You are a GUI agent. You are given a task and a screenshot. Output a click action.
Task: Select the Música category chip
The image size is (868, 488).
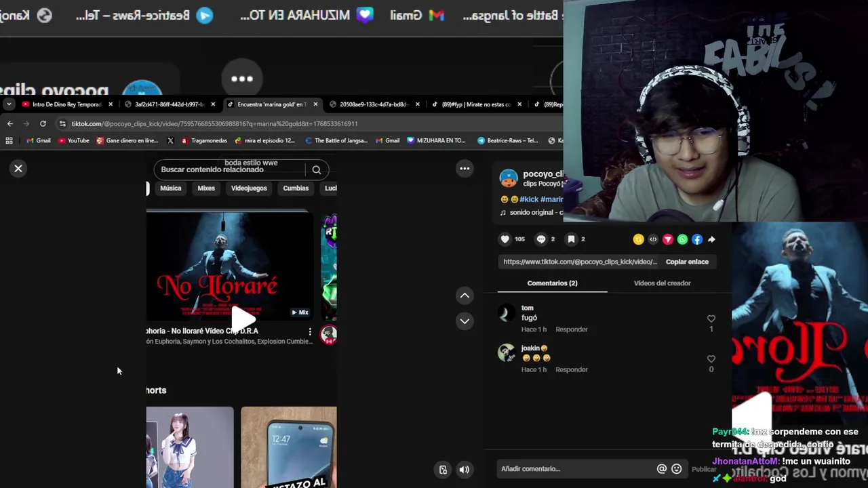click(x=171, y=188)
